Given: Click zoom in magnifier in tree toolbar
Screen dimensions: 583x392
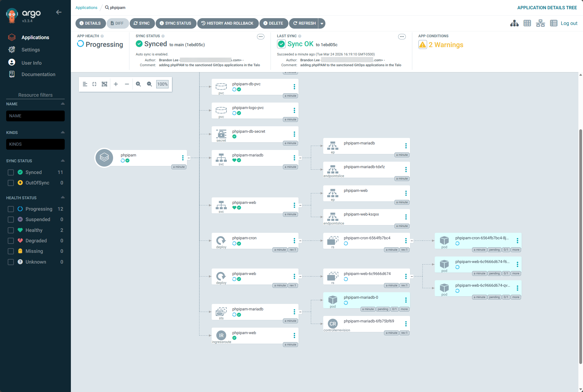Looking at the screenshot, I should [x=138, y=84].
